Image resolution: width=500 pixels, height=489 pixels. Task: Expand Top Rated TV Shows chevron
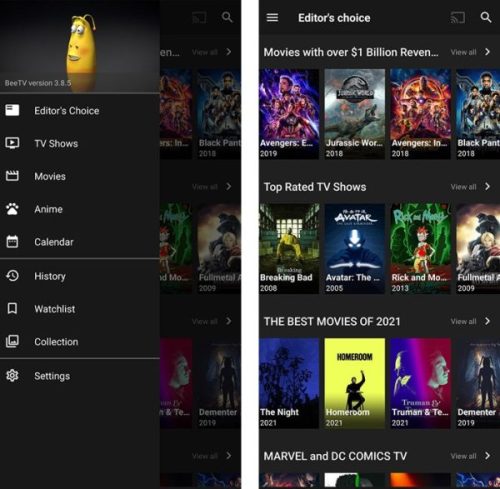coord(487,187)
